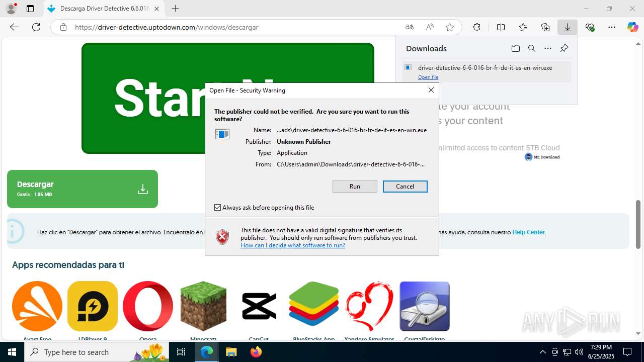Open a new browser tab
The height and width of the screenshot is (362, 644).
tap(175, 9)
